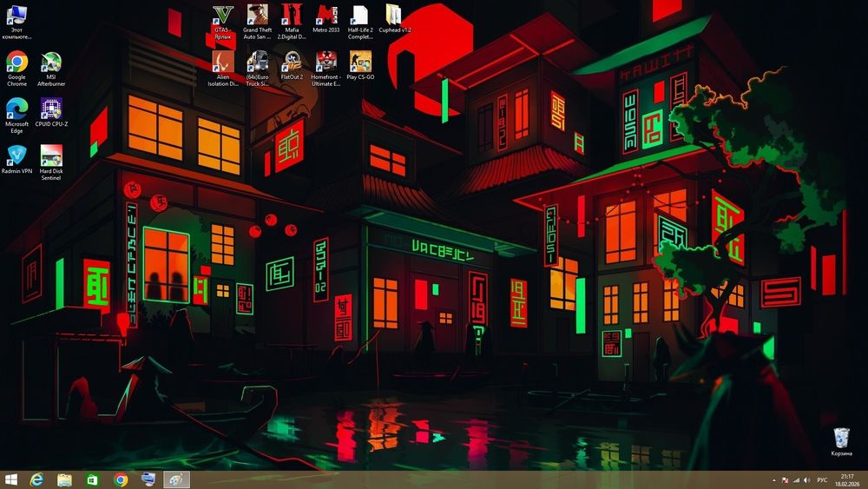Select the Grand Theft Auto San Andreas shortcut
This screenshot has height=489, width=868.
point(258,22)
